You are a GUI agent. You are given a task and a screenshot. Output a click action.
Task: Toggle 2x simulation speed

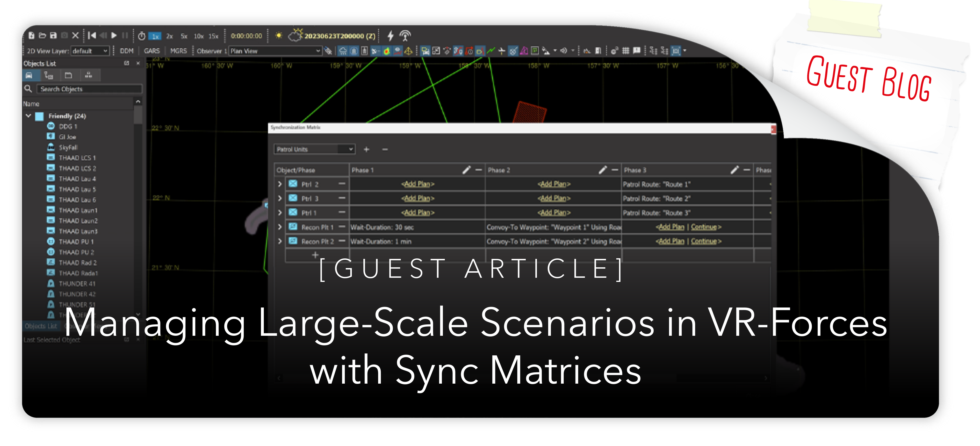point(170,36)
